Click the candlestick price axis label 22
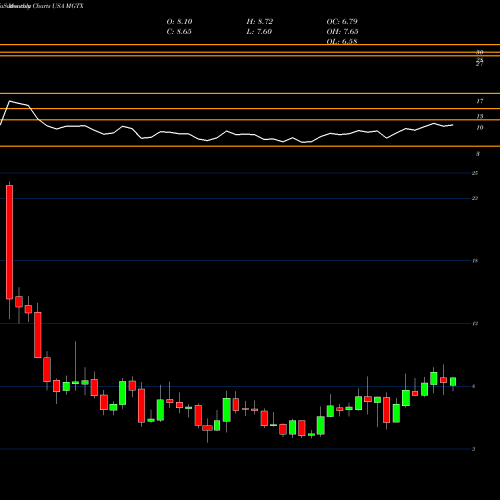The width and height of the screenshot is (500, 500). (475, 199)
